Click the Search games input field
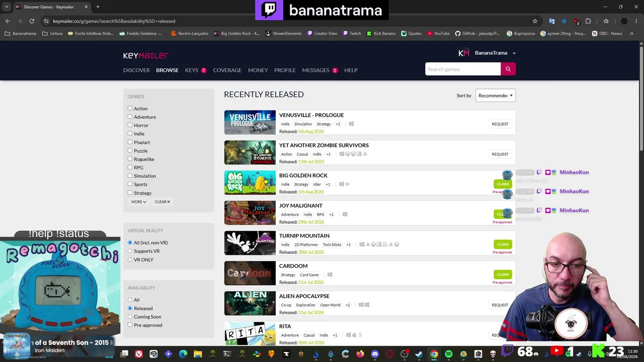The height and width of the screenshot is (362, 644). tap(463, 69)
